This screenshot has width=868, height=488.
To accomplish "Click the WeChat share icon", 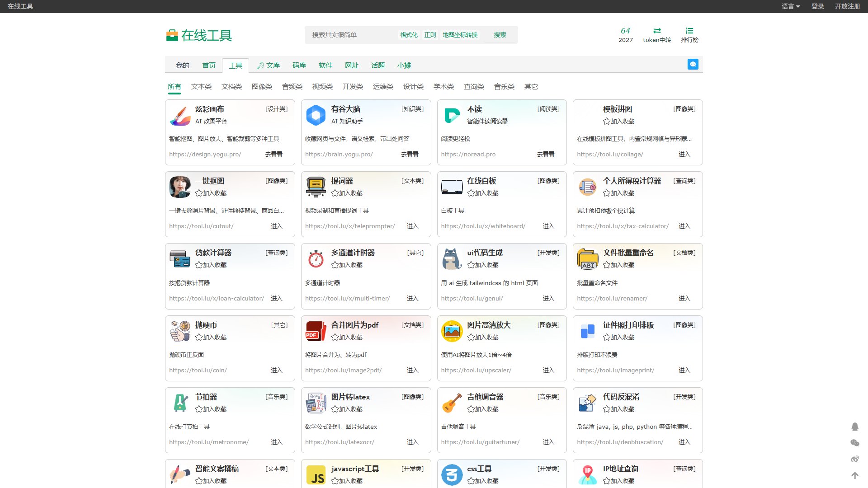I will (855, 443).
